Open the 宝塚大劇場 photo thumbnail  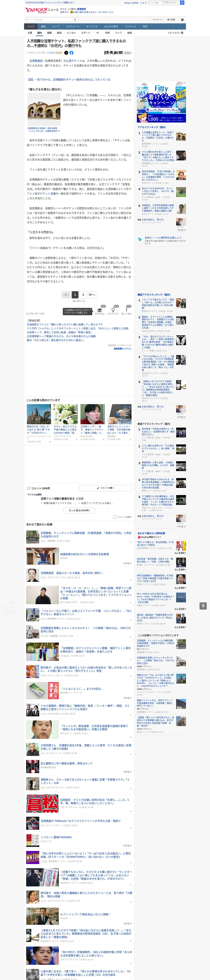44,110
